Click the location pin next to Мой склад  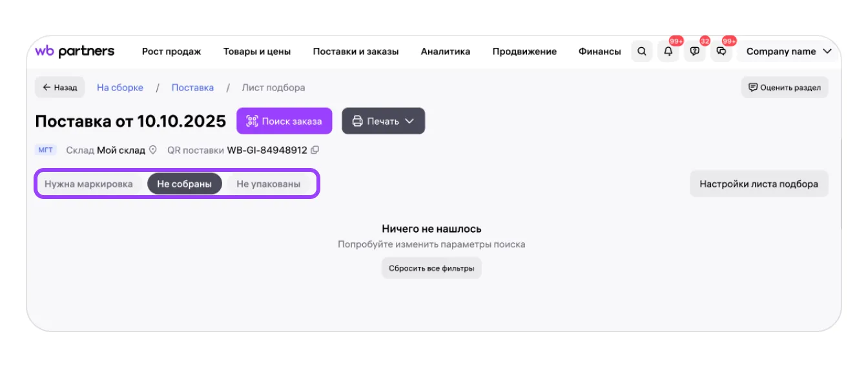[x=153, y=151]
